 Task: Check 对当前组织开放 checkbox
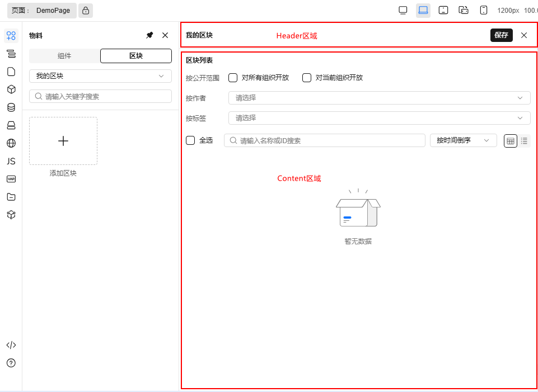[306, 78]
